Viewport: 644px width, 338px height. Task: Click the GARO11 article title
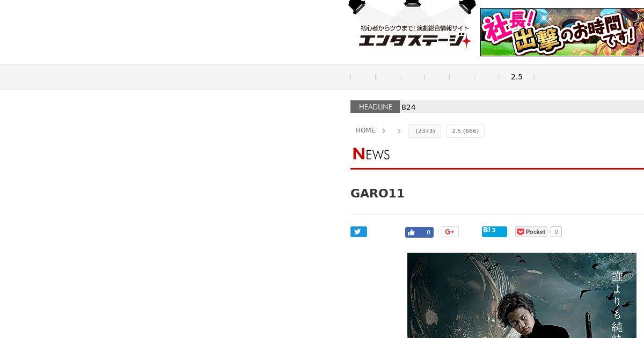377,193
